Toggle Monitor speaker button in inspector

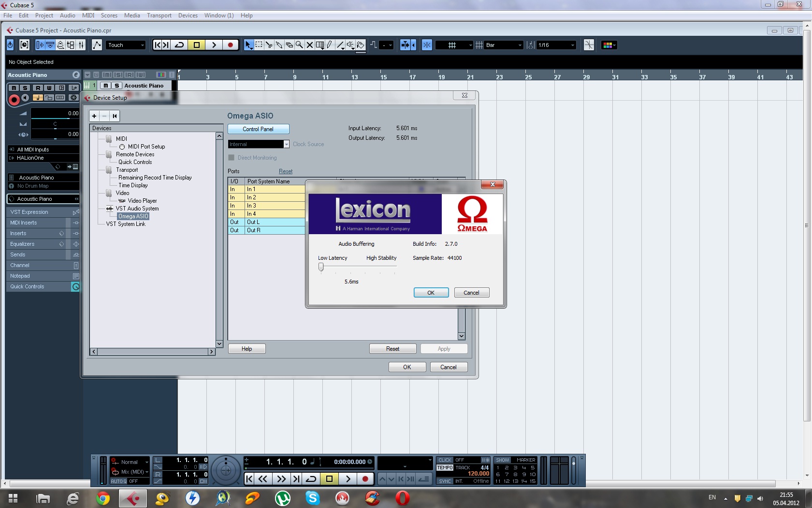(25, 98)
